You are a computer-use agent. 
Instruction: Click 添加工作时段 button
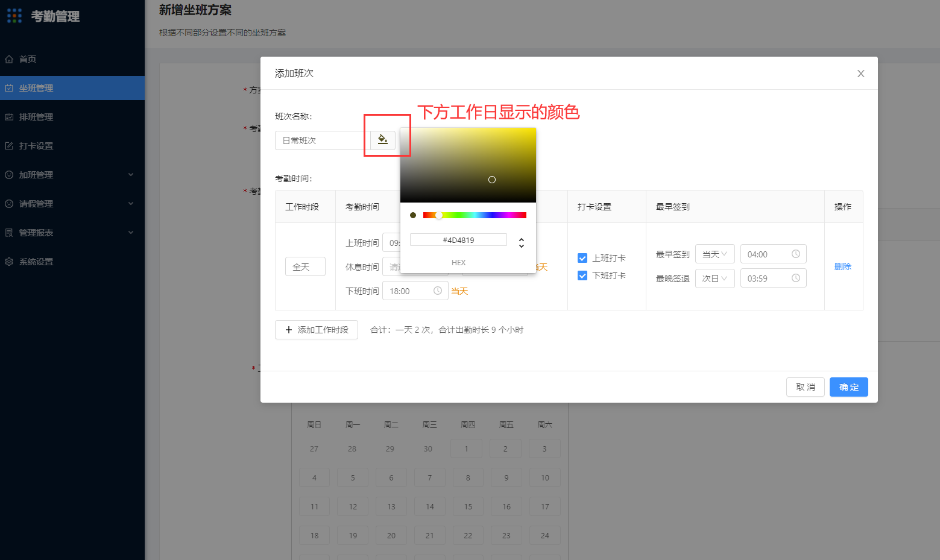tap(317, 330)
